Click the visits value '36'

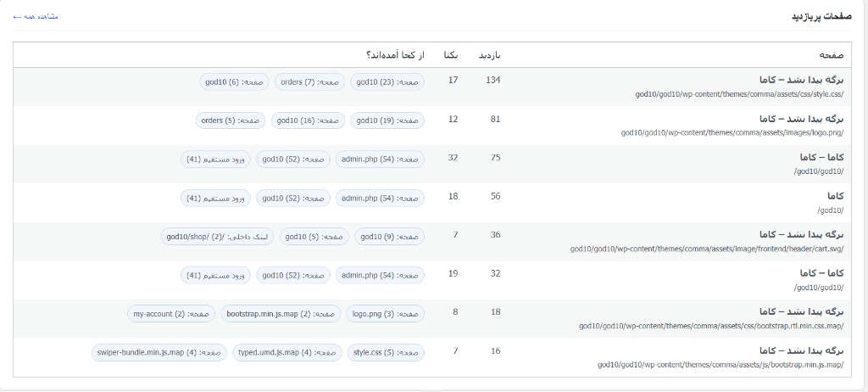pyautogui.click(x=495, y=235)
